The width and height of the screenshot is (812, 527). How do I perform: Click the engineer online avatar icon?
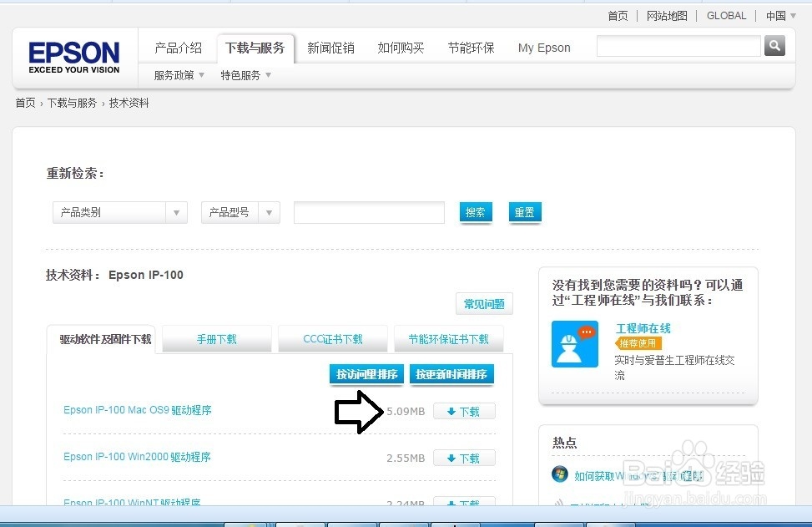(575, 343)
